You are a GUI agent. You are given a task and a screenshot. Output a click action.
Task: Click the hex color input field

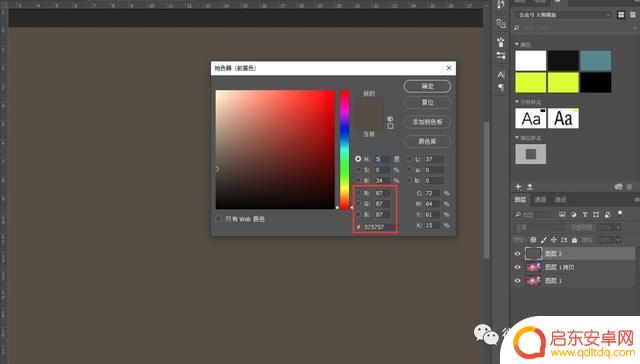pyautogui.click(x=379, y=227)
